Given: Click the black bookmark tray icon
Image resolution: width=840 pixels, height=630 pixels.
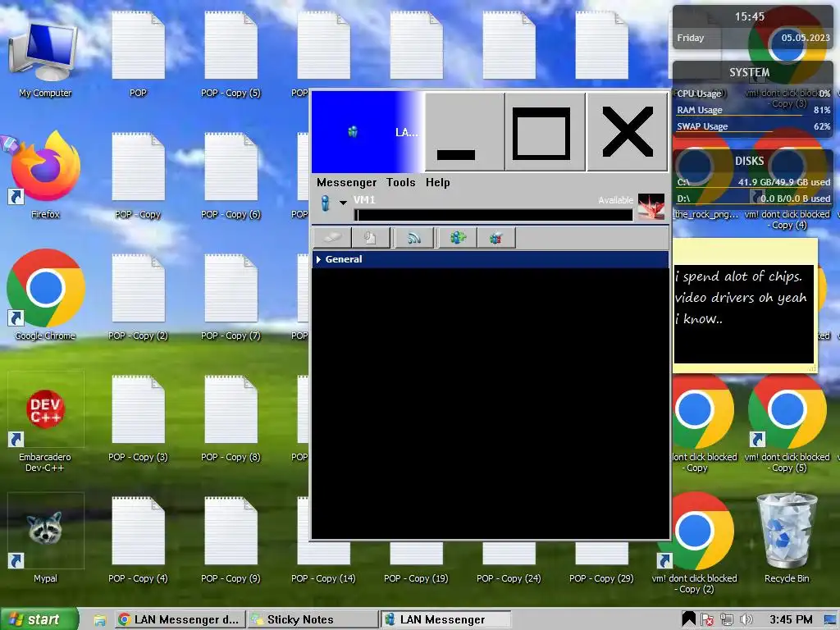Looking at the screenshot, I should 688,619.
